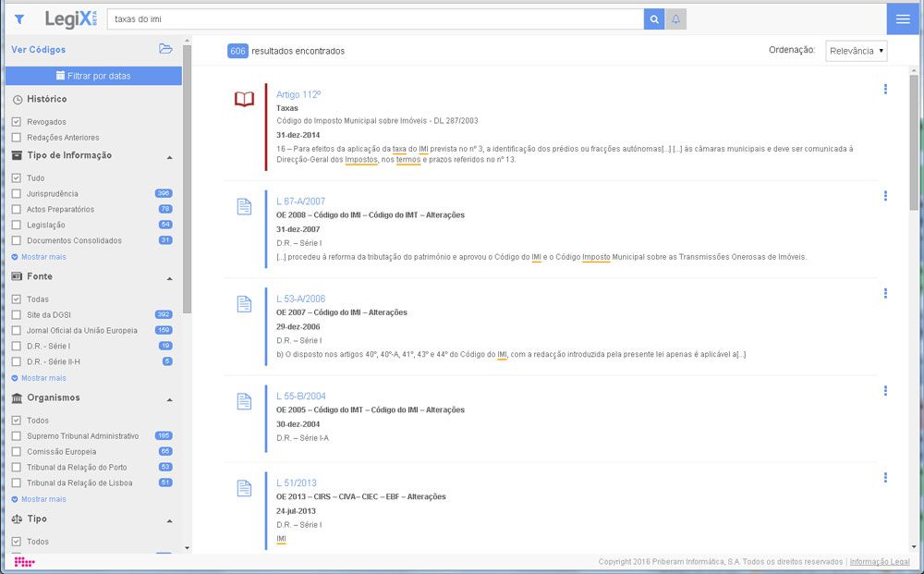924x574 pixels.
Task: Click the folder icon beside Ver Códigos
Action: tap(166, 50)
